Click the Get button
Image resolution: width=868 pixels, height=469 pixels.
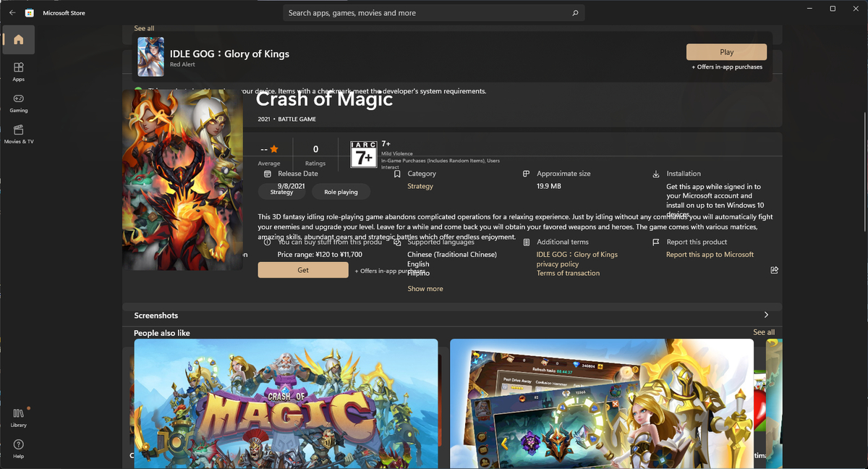[x=303, y=270]
